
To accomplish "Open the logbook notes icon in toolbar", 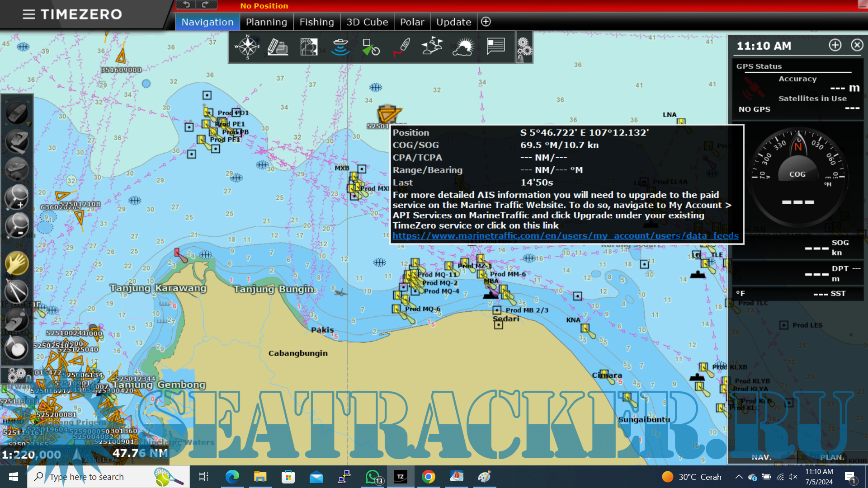I will click(x=495, y=47).
